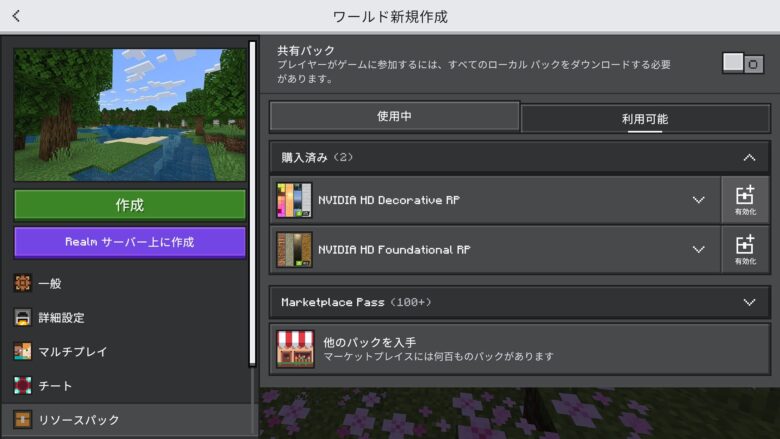Click the world preview thumbnail image
This screenshot has width=780, height=439.
click(130, 115)
